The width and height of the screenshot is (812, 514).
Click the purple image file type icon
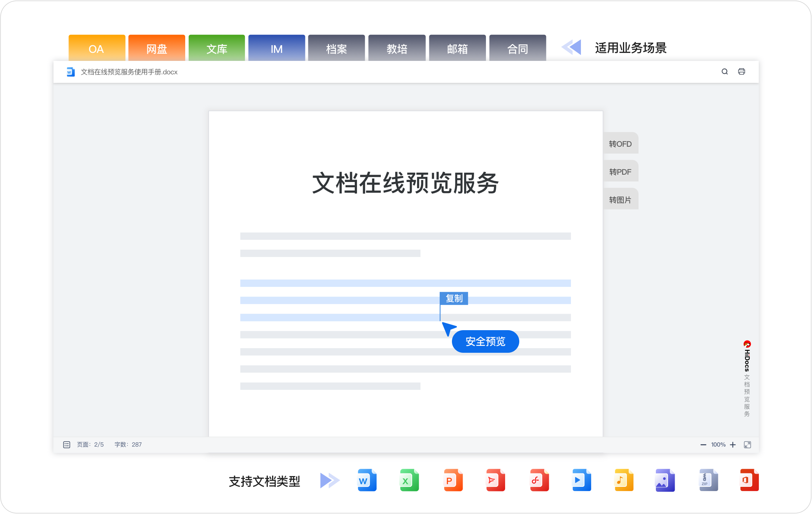click(x=665, y=480)
